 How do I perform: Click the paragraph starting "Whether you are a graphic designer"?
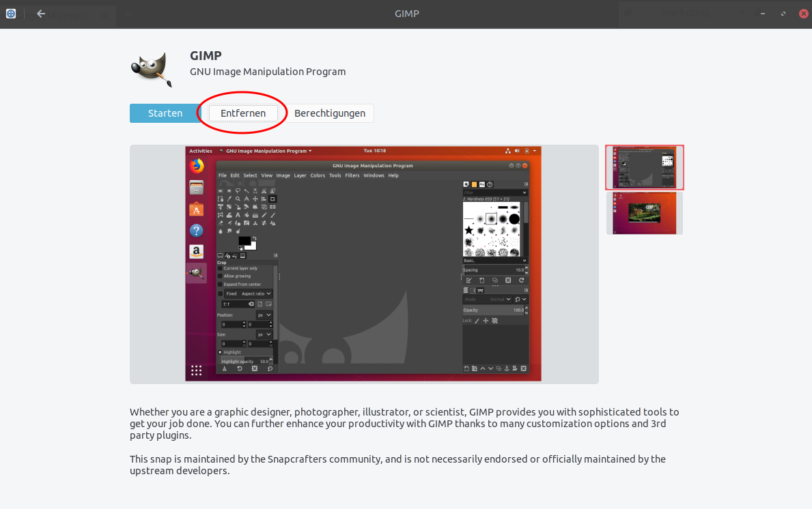pos(404,424)
